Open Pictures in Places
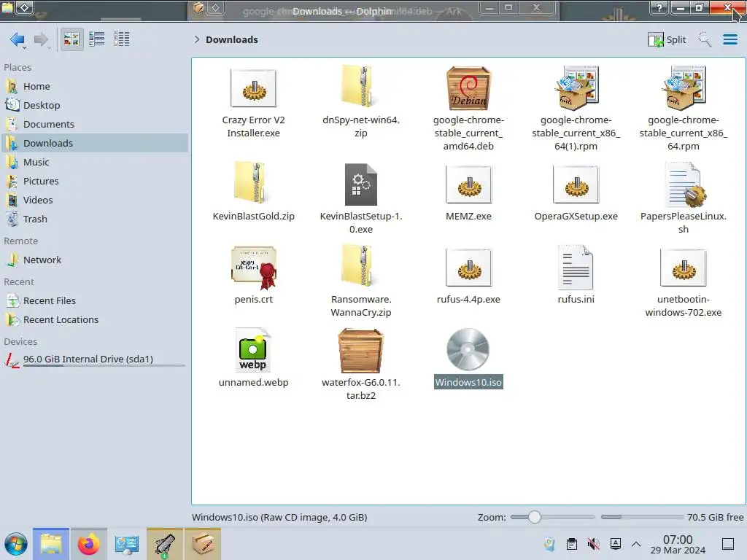Image resolution: width=747 pixels, height=560 pixels. [x=95, y=182]
